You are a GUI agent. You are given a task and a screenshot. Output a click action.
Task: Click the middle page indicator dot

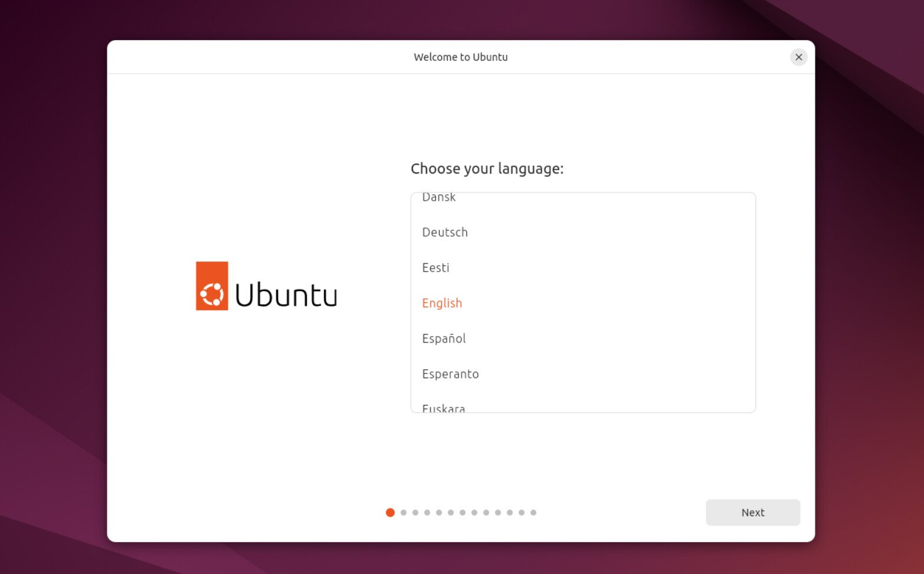(x=463, y=513)
